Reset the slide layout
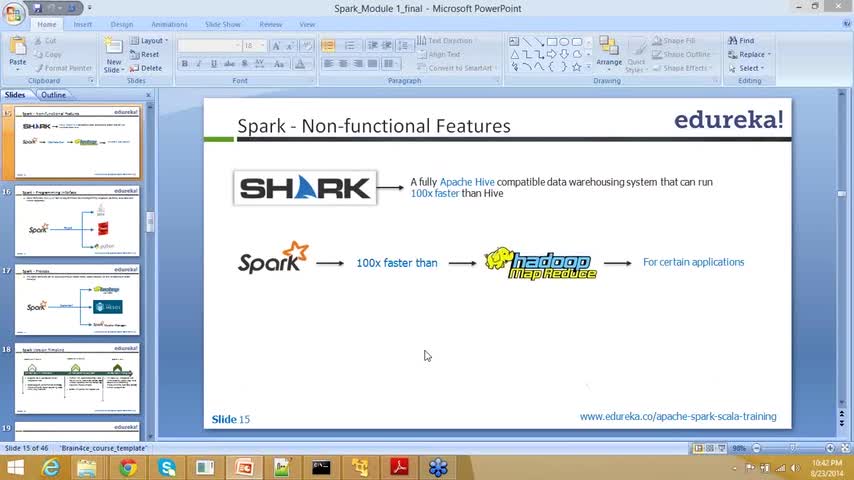Viewport: 854px width, 480px height. [145, 54]
